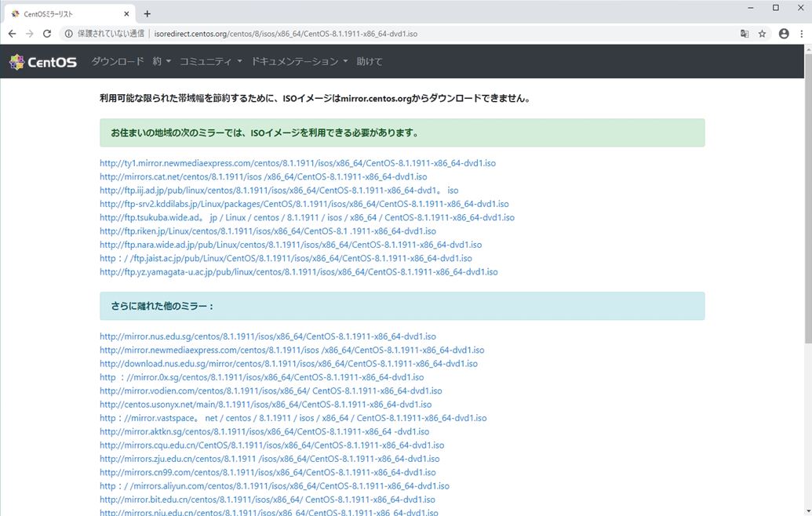Open the mirror.vodien.com ISO link

(271, 391)
